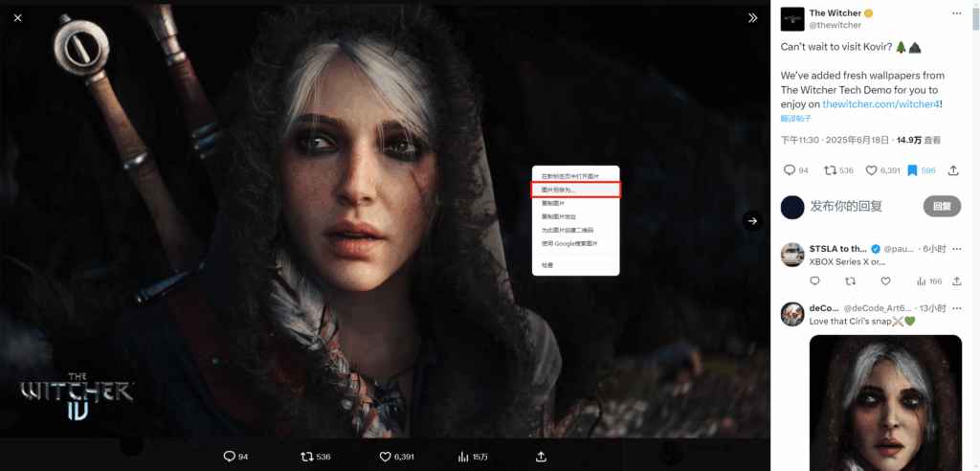Screen dimensions: 980x471
Task: Open the deCo... commenter avatar
Action: [792, 314]
